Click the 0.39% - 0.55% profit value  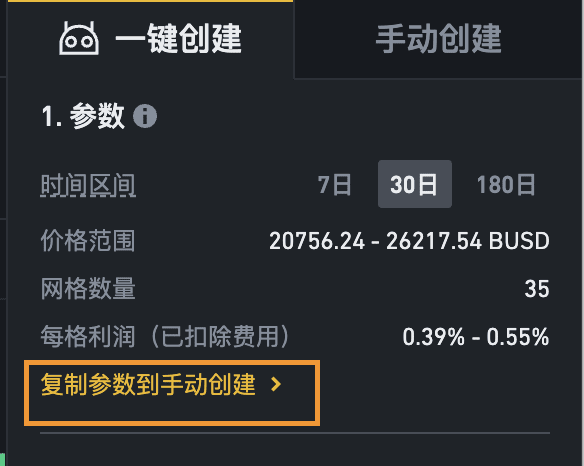pos(476,337)
